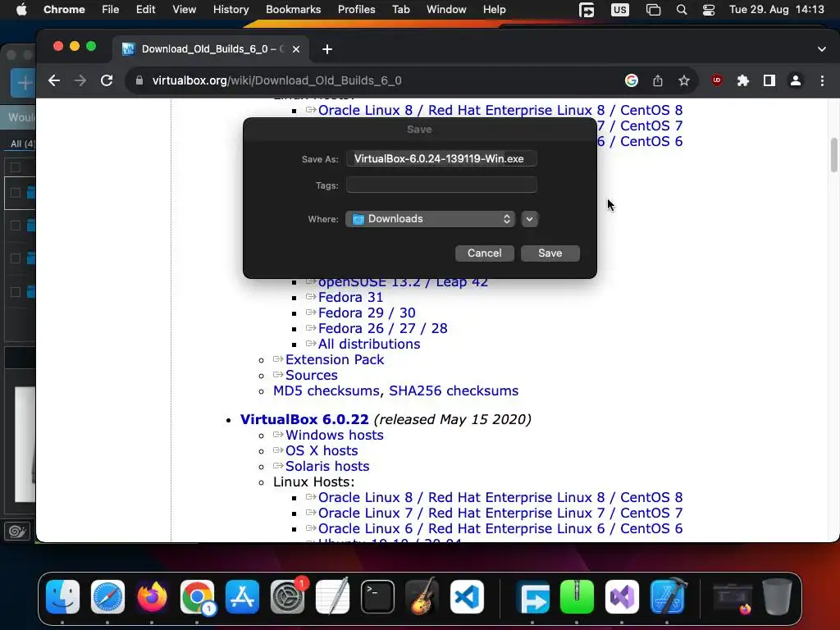
Task: Open the Fedora 29 / 30 link
Action: click(x=367, y=313)
